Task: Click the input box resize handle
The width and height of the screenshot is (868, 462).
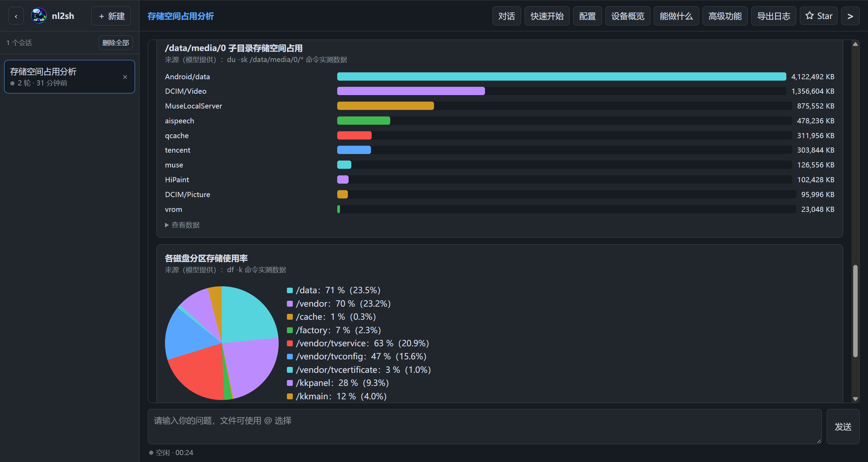Action: pyautogui.click(x=819, y=441)
